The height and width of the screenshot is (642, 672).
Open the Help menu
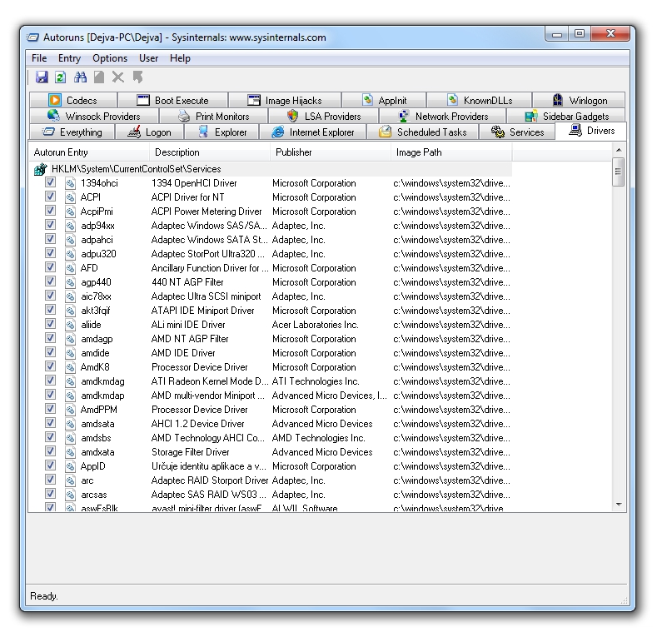180,58
